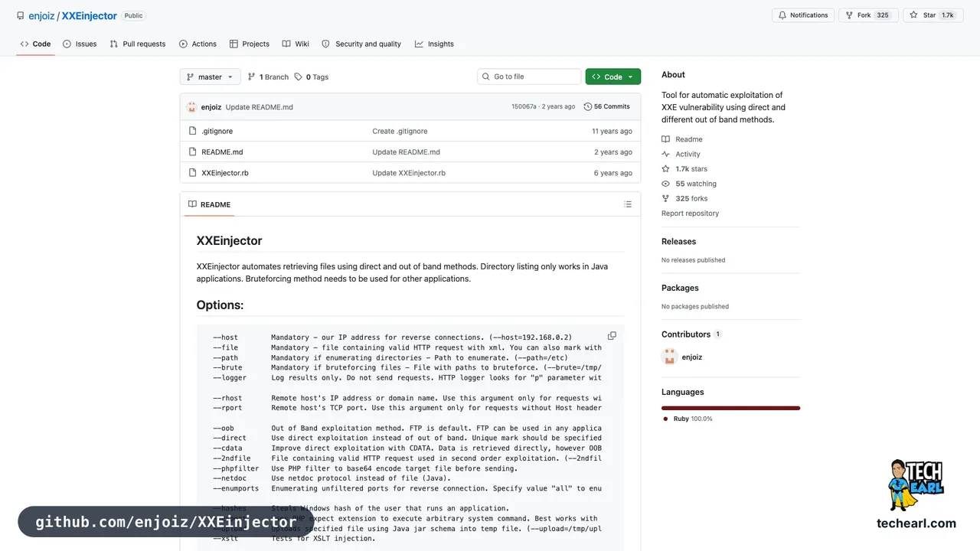Screen dimensions: 980x551
Task: Open the enjoiz owner link in header
Action: (41, 15)
